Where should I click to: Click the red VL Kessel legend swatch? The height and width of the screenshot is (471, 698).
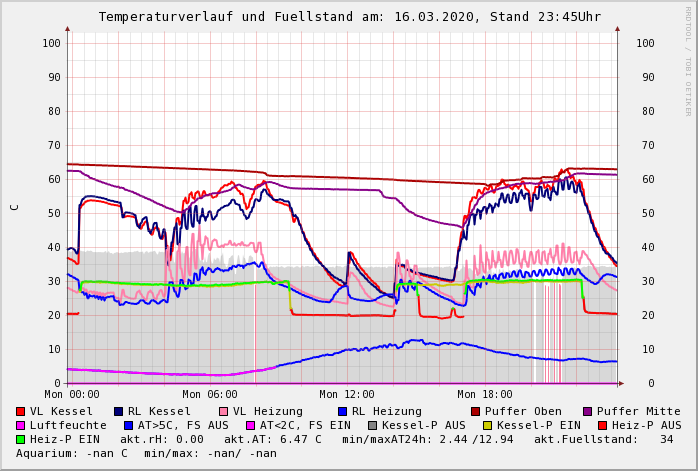point(21,411)
